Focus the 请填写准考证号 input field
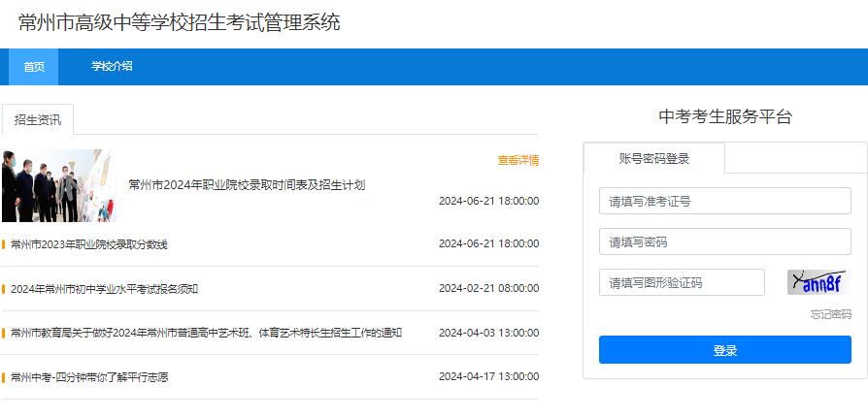 [724, 202]
